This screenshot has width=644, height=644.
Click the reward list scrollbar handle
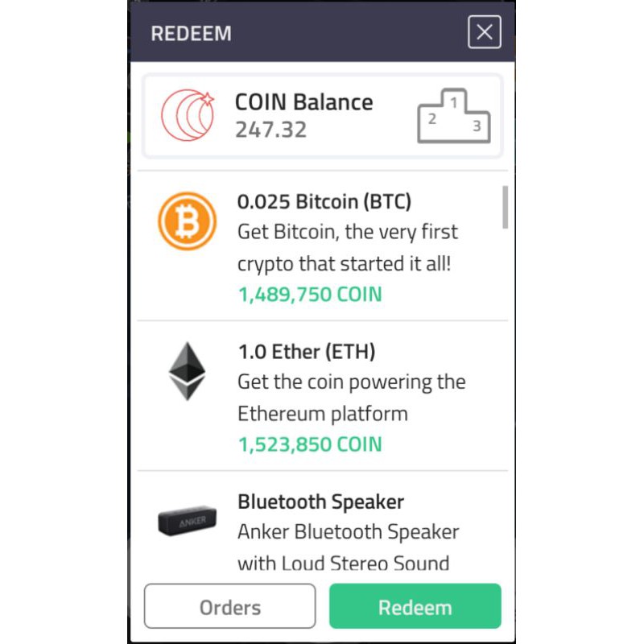point(506,207)
